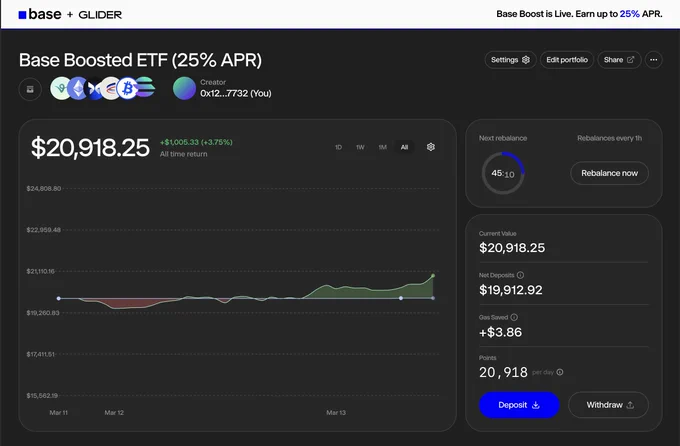Open the three-dot more options menu
This screenshot has height=446, width=680.
(x=654, y=60)
